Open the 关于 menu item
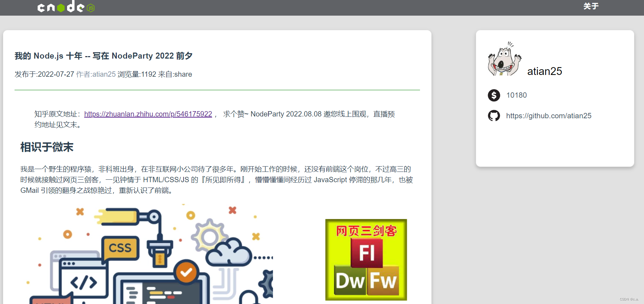The height and width of the screenshot is (304, 644). [591, 6]
